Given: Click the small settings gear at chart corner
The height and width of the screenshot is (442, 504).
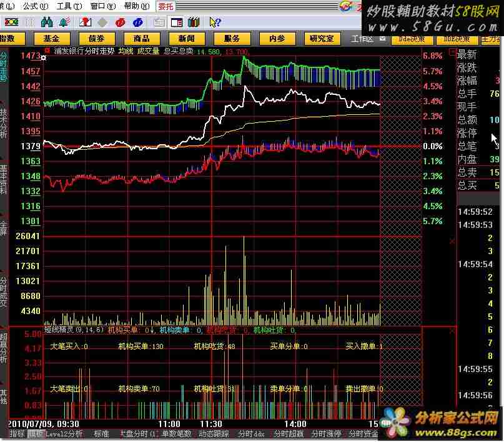Looking at the screenshot, I should coord(43,58).
